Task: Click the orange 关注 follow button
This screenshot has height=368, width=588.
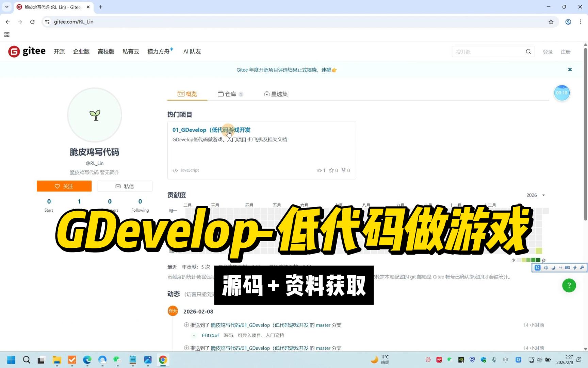Action: pyautogui.click(x=64, y=186)
